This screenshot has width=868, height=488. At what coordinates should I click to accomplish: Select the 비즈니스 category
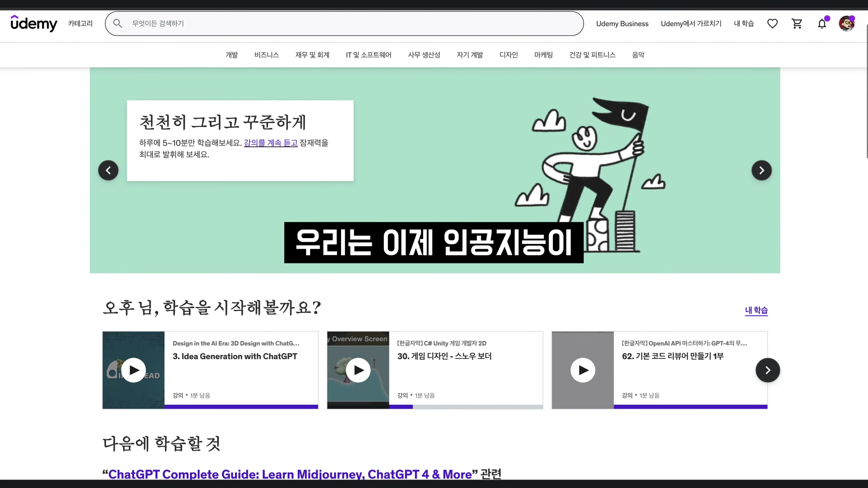click(266, 55)
